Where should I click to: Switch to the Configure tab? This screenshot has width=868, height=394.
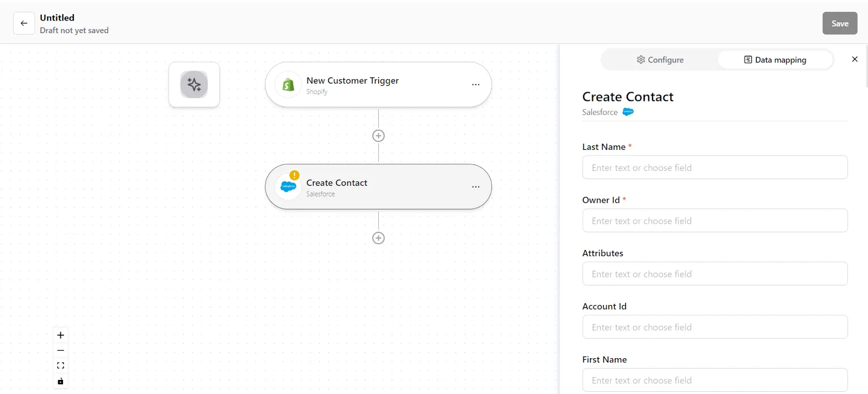660,60
